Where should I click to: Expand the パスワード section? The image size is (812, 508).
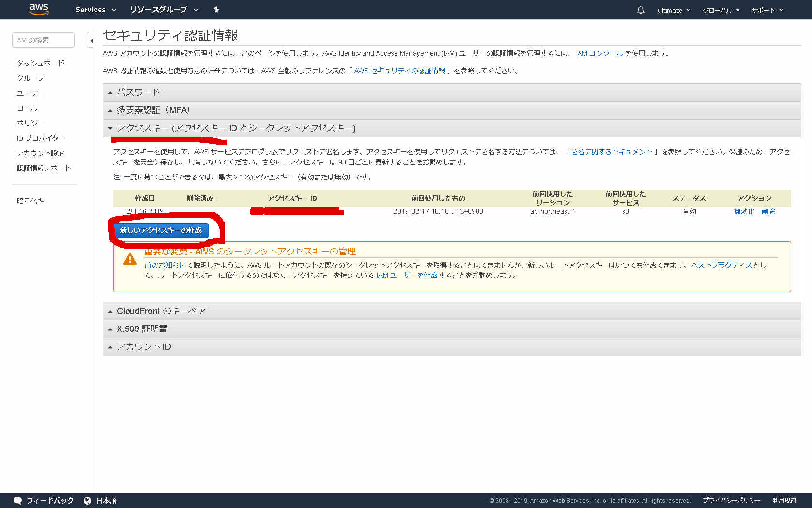(452, 92)
